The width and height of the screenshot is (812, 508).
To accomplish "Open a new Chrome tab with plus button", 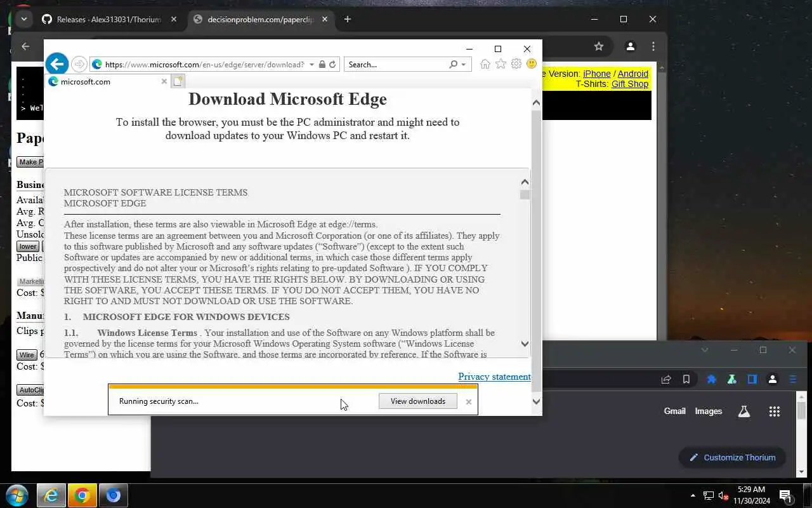I will point(347,19).
